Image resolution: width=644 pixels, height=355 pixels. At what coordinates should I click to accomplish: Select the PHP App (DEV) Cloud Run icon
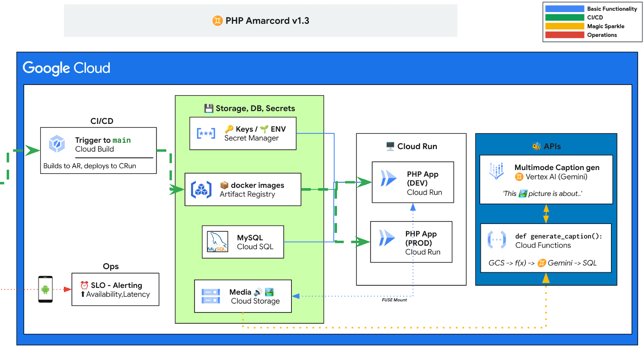(388, 178)
